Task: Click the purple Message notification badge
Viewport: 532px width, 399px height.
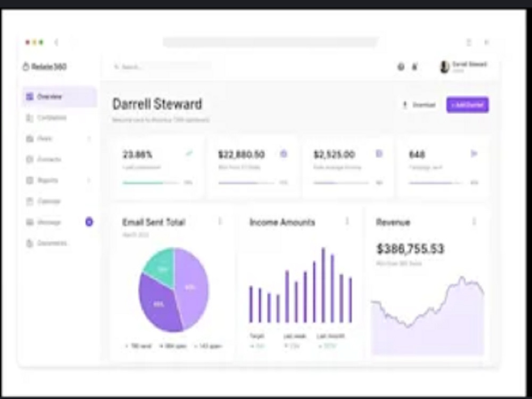Action: point(89,222)
